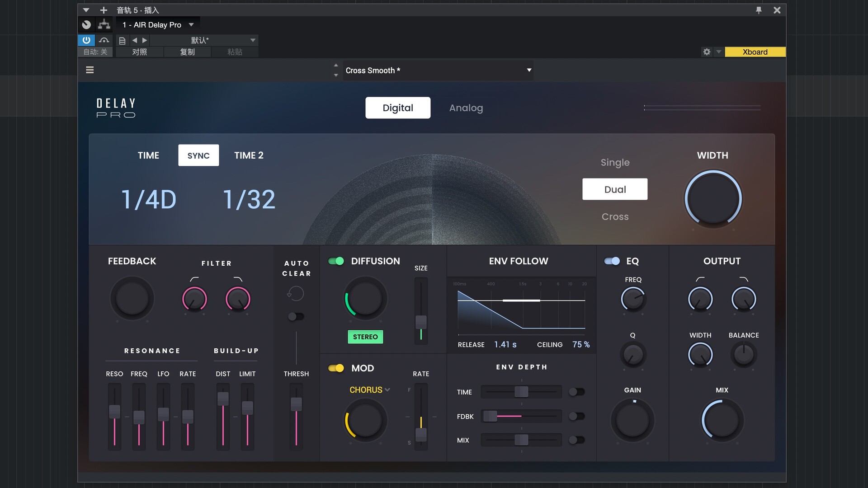Click the preset file page icon
Image resolution: width=868 pixels, height=488 pixels.
tap(122, 41)
